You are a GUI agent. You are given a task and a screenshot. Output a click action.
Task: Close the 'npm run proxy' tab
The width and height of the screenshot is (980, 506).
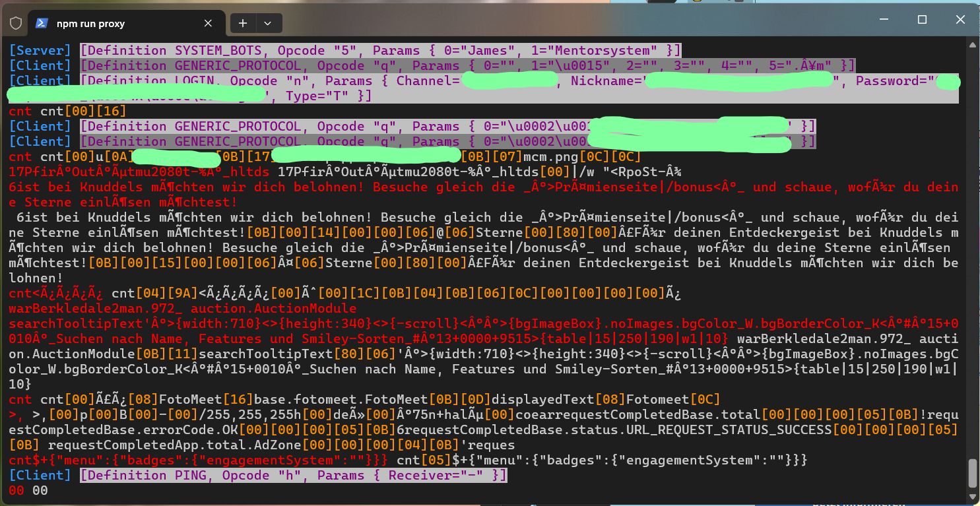coord(208,23)
